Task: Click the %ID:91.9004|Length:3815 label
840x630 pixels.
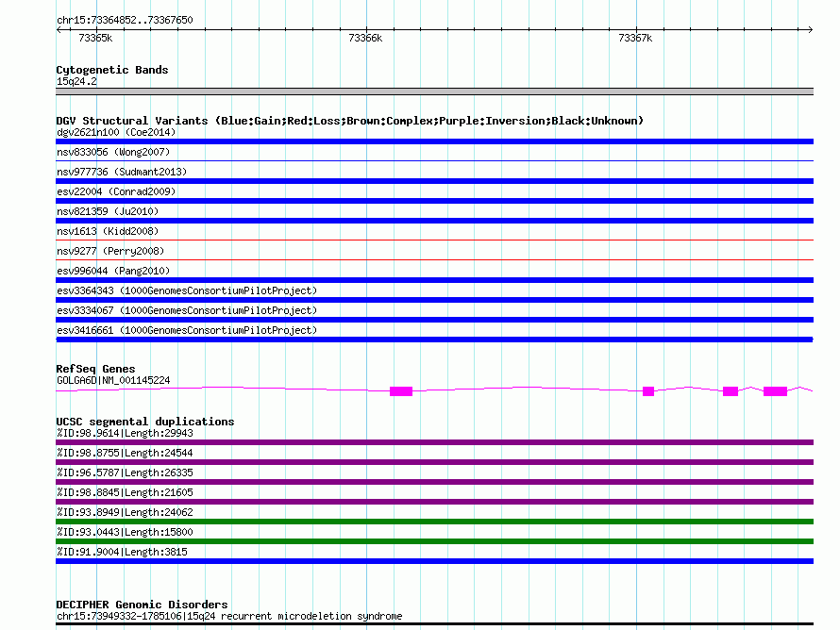Action: click(122, 552)
